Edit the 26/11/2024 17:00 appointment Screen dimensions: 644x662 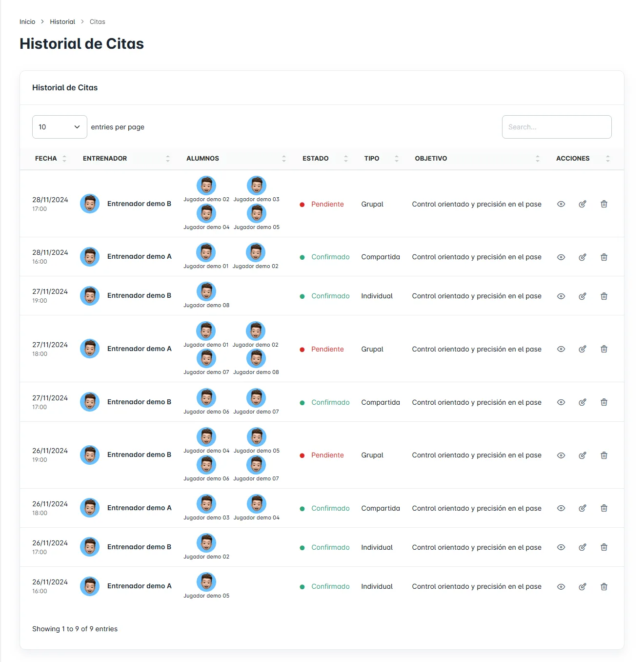tap(583, 547)
